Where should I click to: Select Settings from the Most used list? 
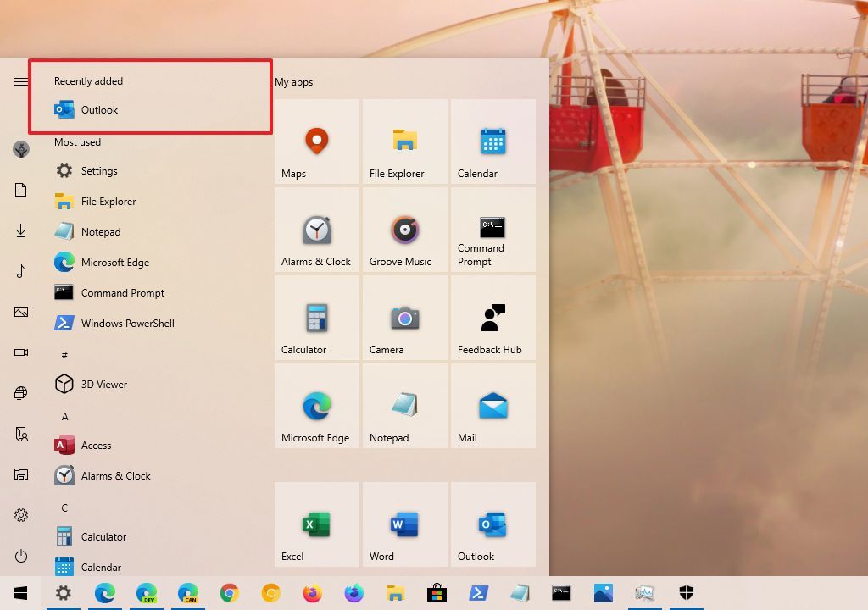[x=99, y=170]
